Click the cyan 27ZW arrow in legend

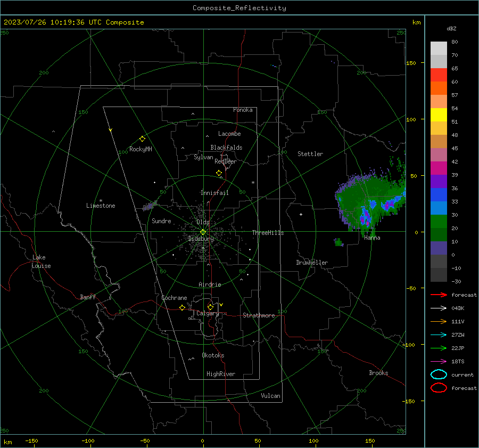coord(439,335)
